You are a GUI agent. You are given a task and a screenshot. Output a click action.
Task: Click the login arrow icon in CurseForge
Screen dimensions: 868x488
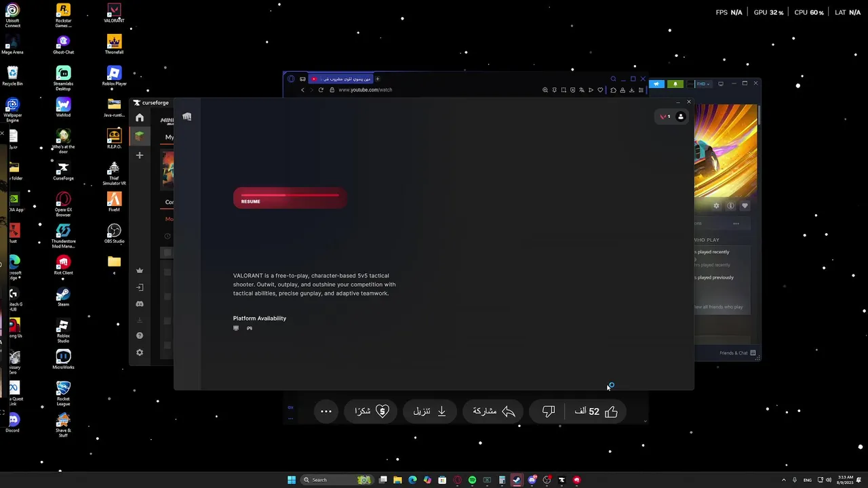pyautogui.click(x=140, y=287)
